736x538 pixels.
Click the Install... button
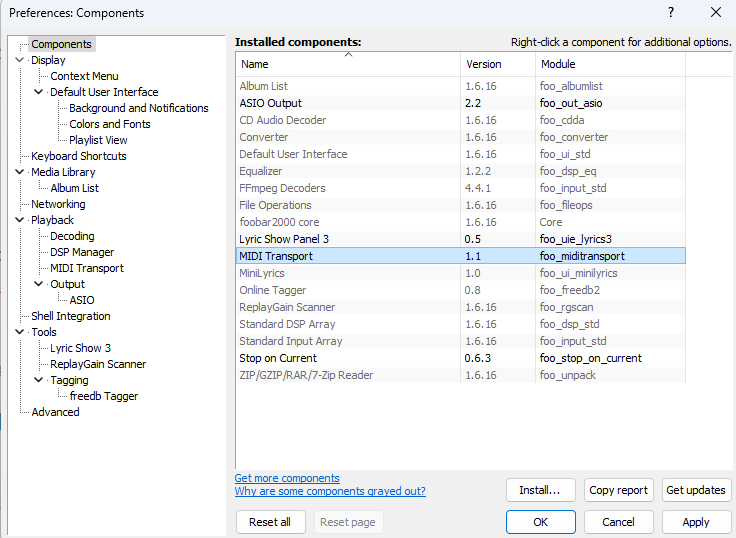coord(541,490)
